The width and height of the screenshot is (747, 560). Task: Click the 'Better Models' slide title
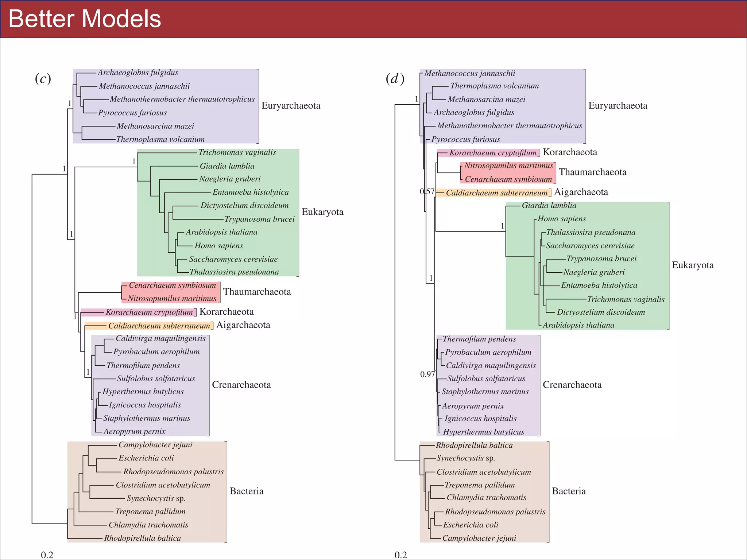pyautogui.click(x=85, y=19)
